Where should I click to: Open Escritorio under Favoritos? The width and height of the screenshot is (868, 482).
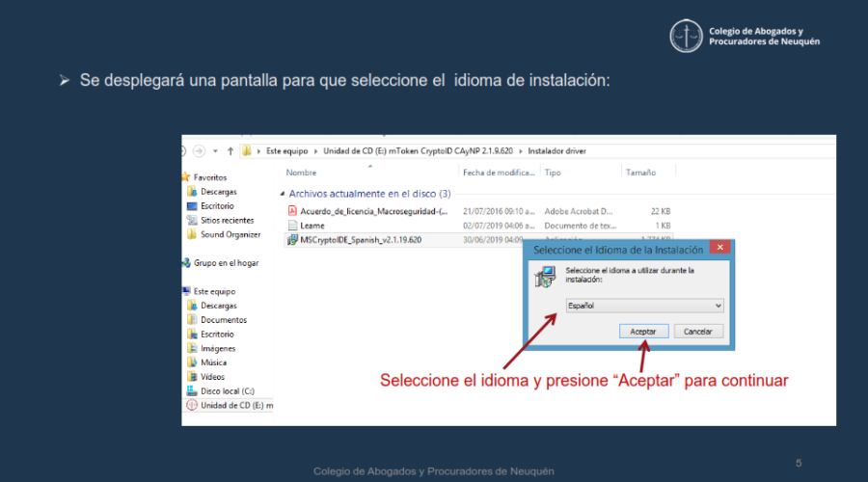(x=217, y=206)
